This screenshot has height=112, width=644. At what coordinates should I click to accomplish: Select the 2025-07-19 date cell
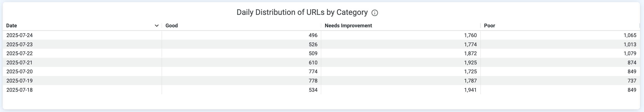click(20, 81)
